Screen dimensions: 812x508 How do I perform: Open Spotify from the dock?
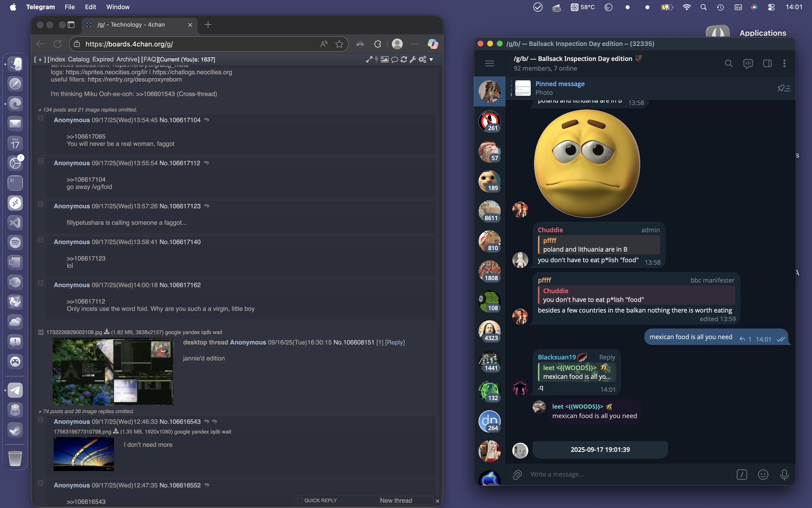pos(15,243)
